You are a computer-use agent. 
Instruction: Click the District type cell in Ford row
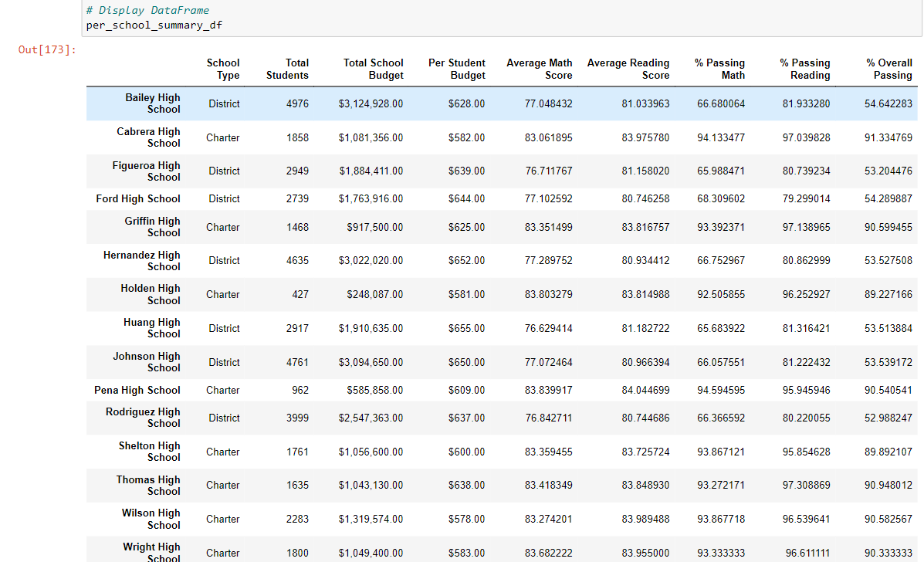(224, 199)
